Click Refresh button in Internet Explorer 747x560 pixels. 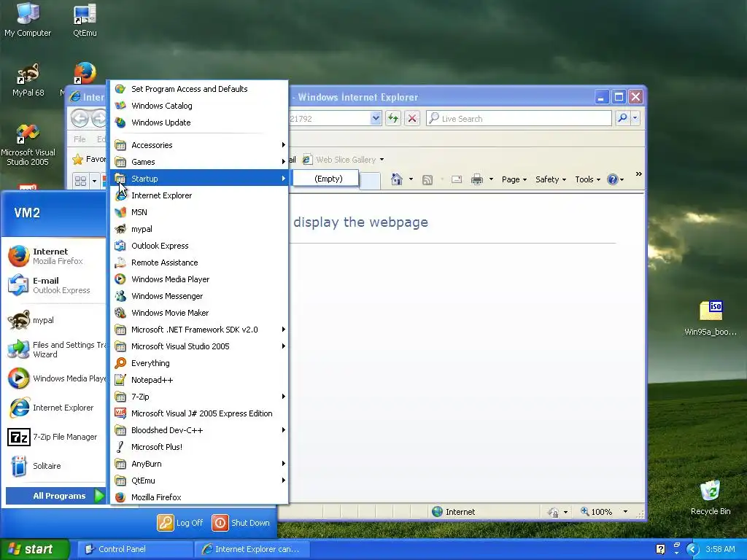(x=393, y=118)
